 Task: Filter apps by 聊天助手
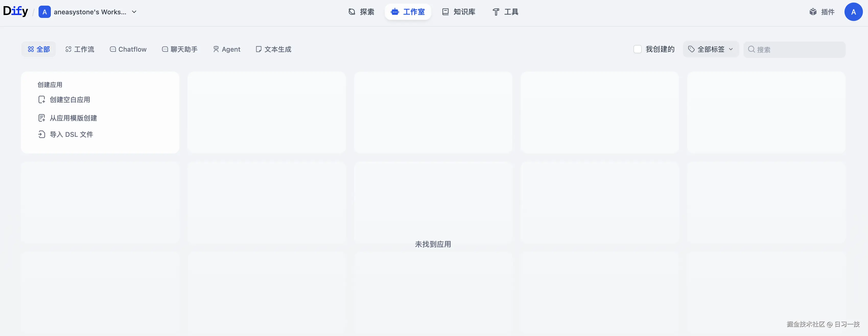pyautogui.click(x=180, y=49)
